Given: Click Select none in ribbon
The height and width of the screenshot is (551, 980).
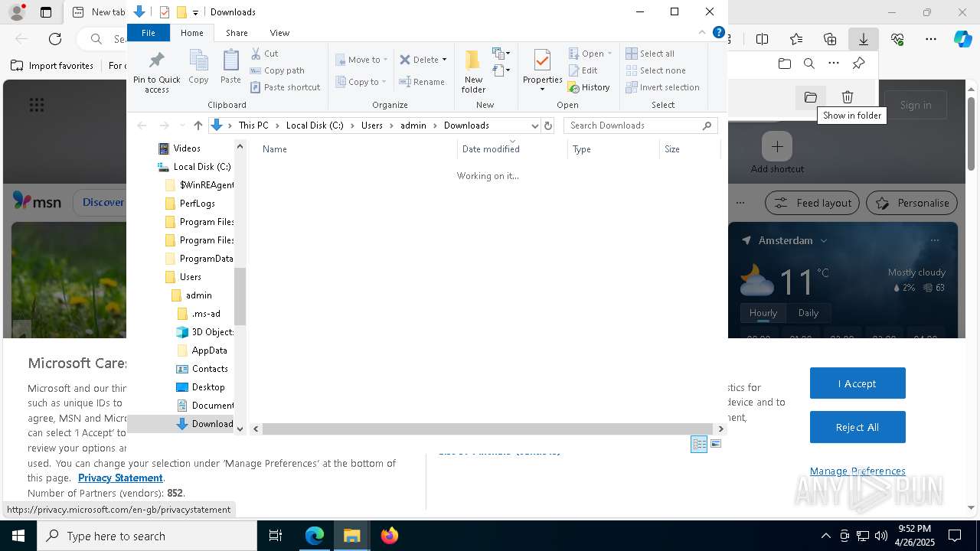Looking at the screenshot, I should [x=655, y=70].
